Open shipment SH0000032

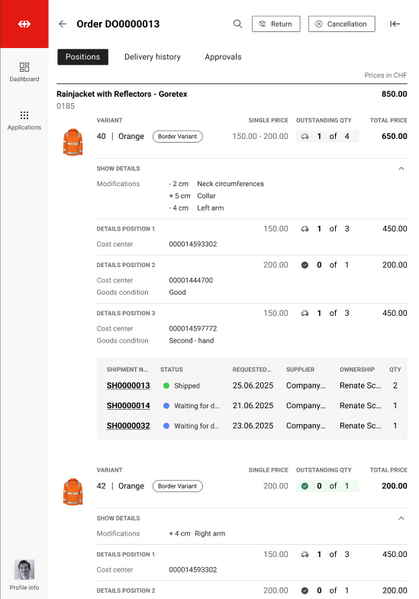click(x=128, y=426)
